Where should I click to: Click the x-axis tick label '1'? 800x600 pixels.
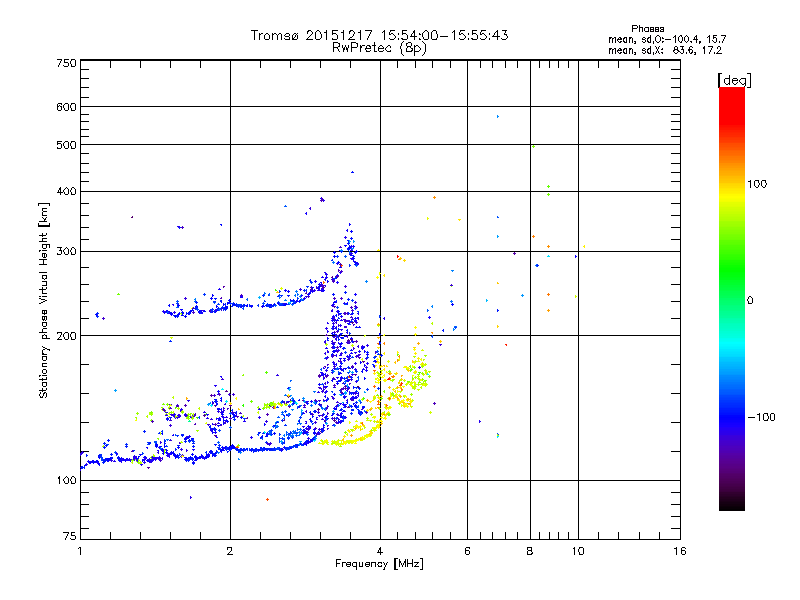pyautogui.click(x=80, y=551)
